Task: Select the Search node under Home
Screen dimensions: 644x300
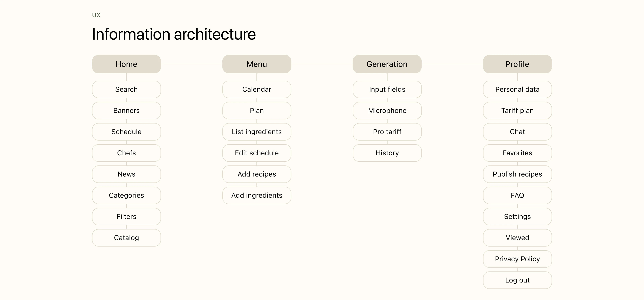Action: point(126,89)
